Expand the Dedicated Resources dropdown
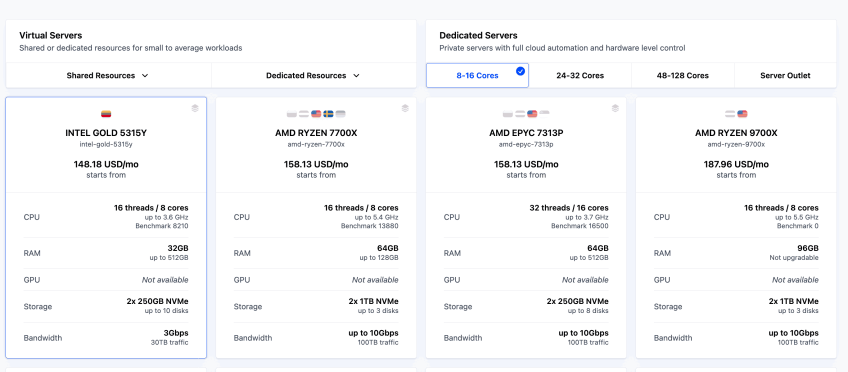 [314, 76]
